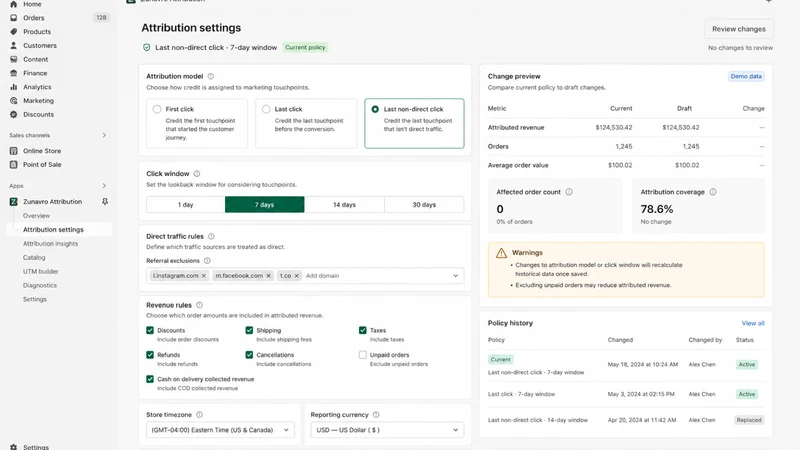Toggle the Shipping checkbox

pyautogui.click(x=249, y=331)
